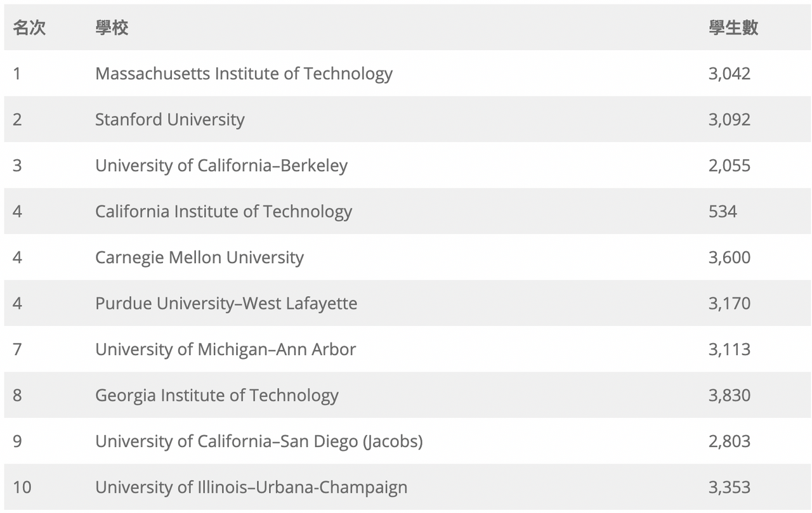Click University of Illinois–Urbana-Champaign
Screen dimensions: 812x513
click(x=251, y=488)
